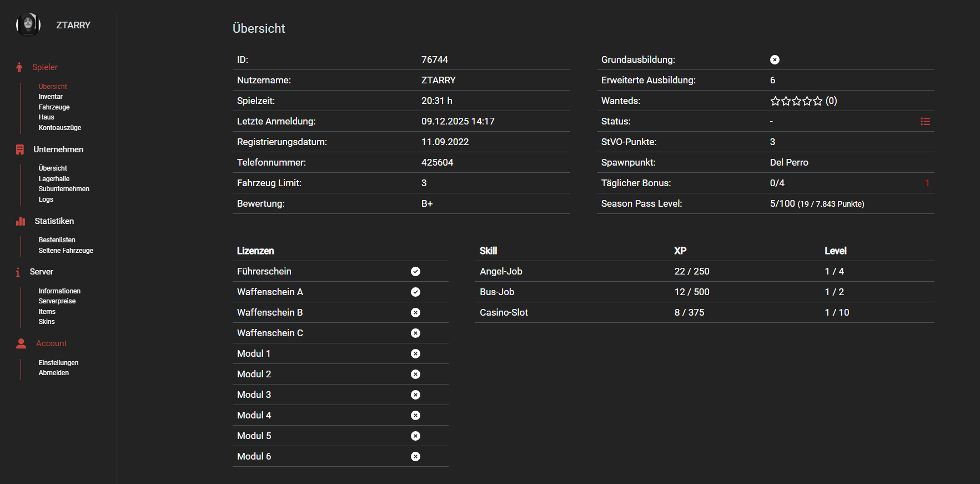
Task: Open Inventar in the sidebar
Action: click(x=51, y=97)
